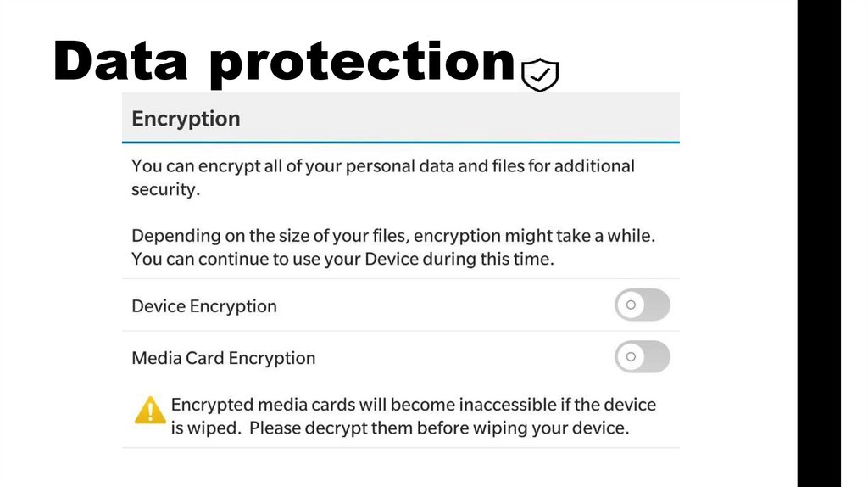The image size is (868, 487).
Task: Click the Encryption section header text
Action: (186, 119)
